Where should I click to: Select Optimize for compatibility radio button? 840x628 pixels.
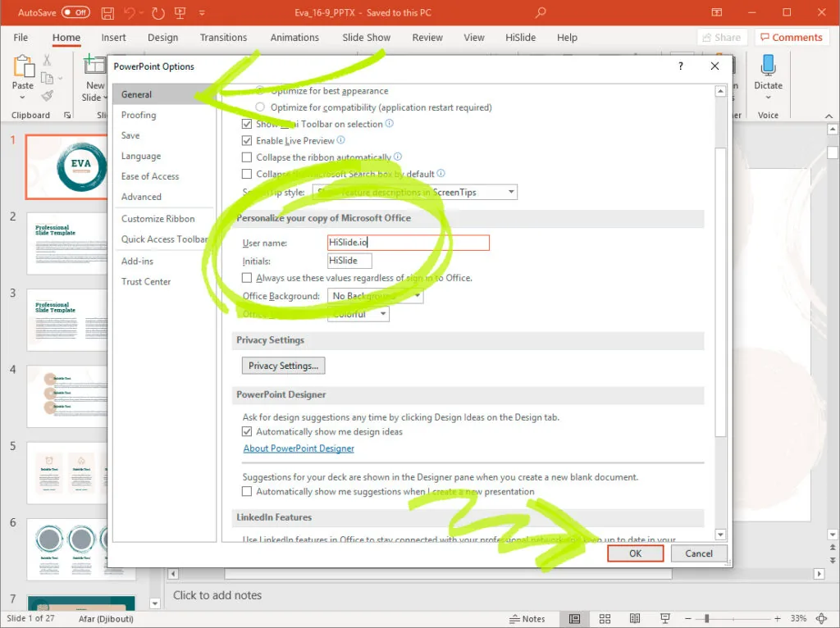260,107
